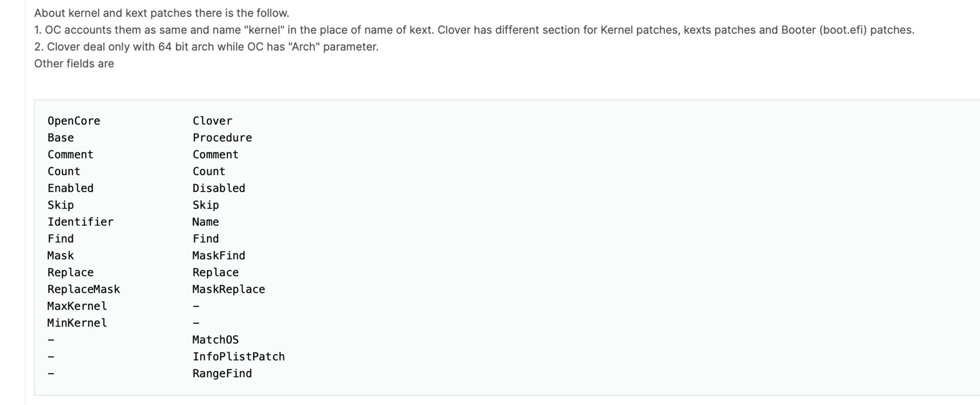Click the "Other fields are" text line

click(74, 64)
